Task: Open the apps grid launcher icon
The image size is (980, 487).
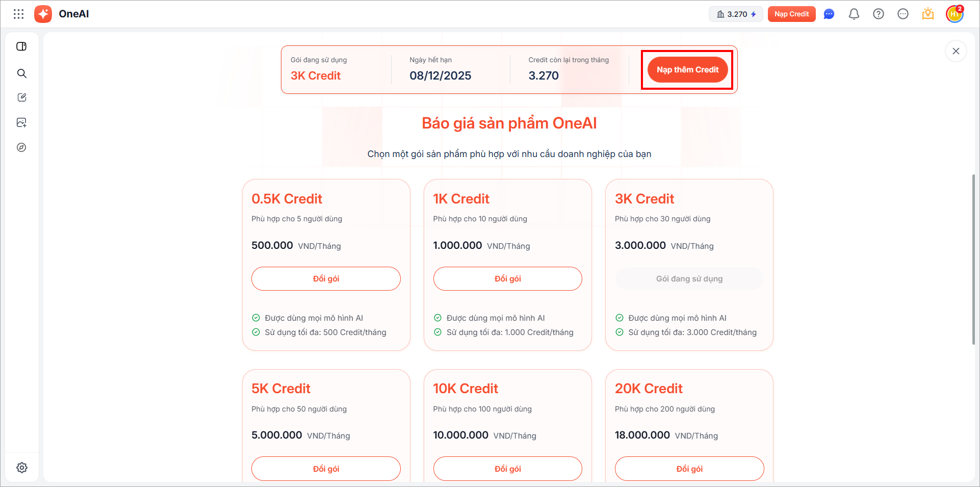Action: coord(19,14)
